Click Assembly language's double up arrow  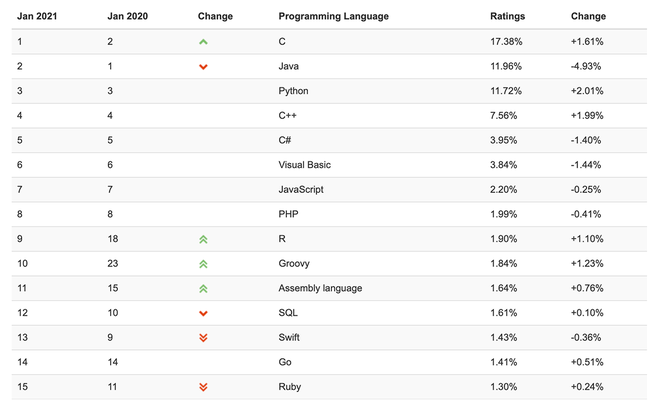pyautogui.click(x=203, y=289)
